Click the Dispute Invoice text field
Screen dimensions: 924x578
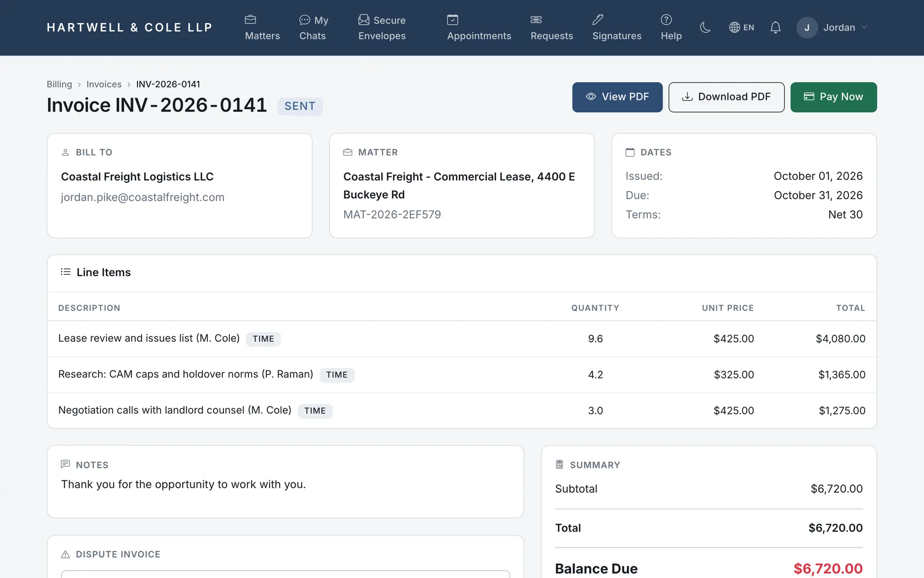tap(286, 574)
